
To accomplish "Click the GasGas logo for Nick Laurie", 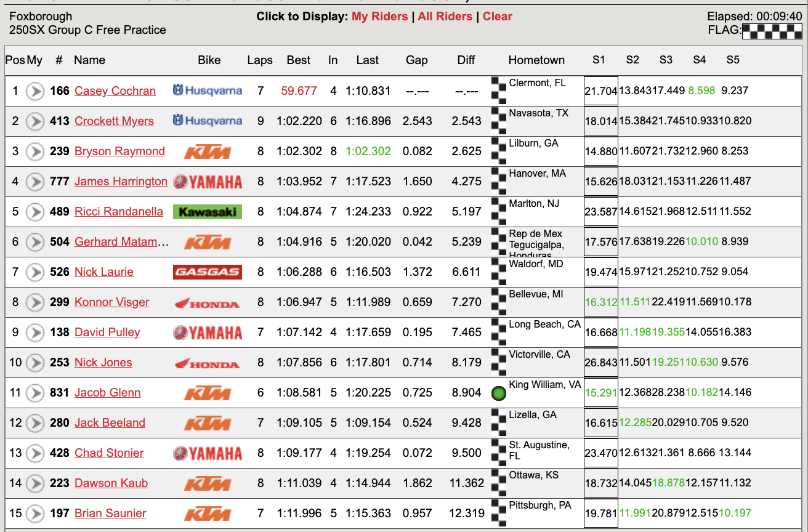I will [208, 272].
